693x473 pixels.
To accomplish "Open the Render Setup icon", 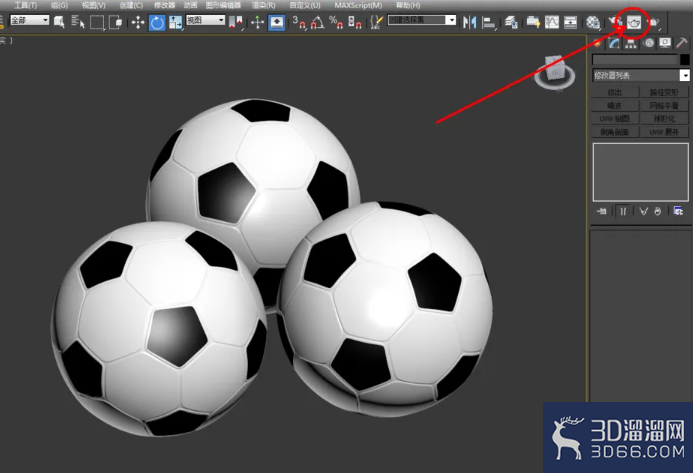I will coord(614,22).
